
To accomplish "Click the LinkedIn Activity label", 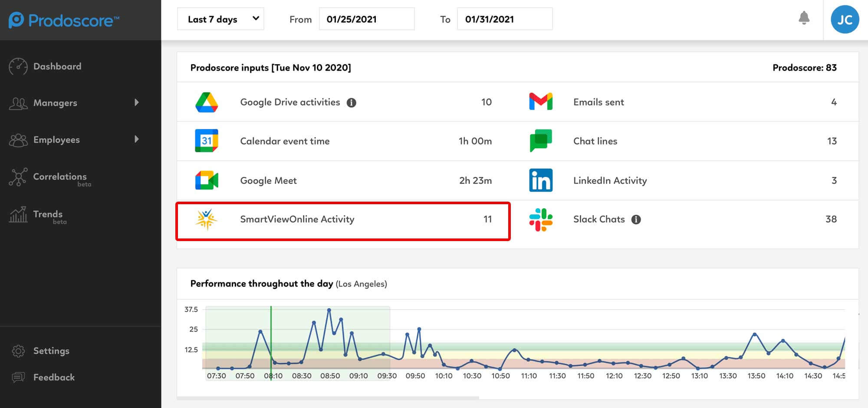I will coord(610,180).
